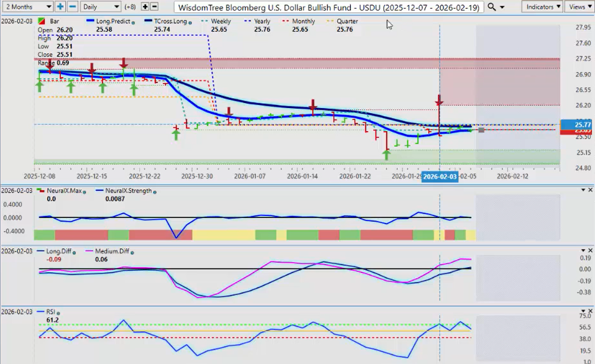Close the NeuralX indicator panel
Screen dimensions: 595x364
click(591, 190)
